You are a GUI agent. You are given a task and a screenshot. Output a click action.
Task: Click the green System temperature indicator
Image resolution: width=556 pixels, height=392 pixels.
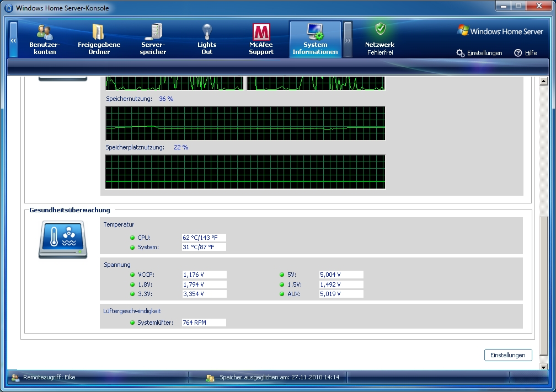(132, 247)
